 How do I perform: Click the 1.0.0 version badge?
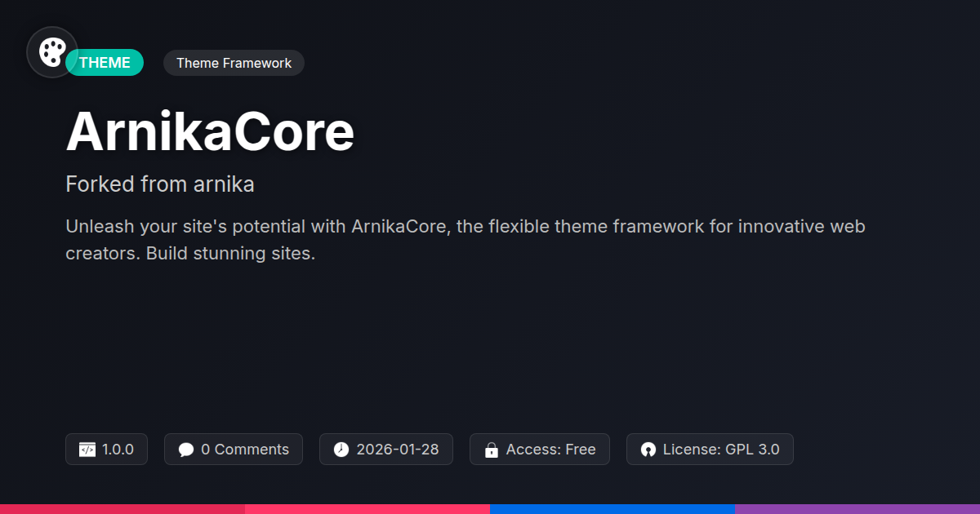(106, 450)
